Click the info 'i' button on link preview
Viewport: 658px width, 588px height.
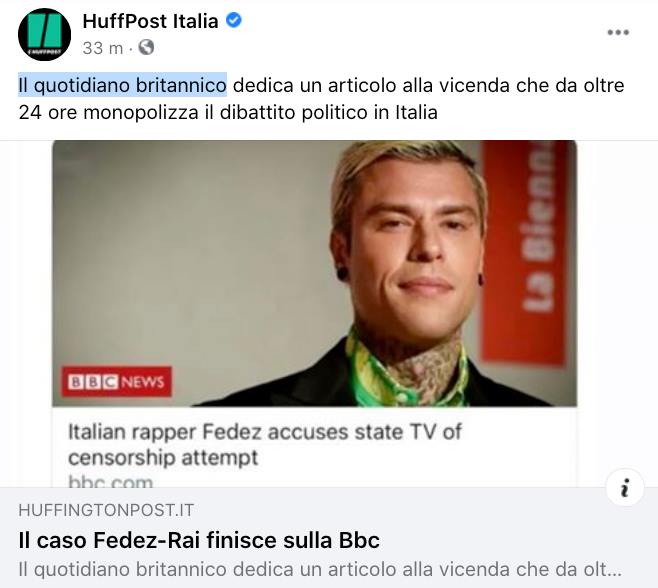click(x=625, y=488)
